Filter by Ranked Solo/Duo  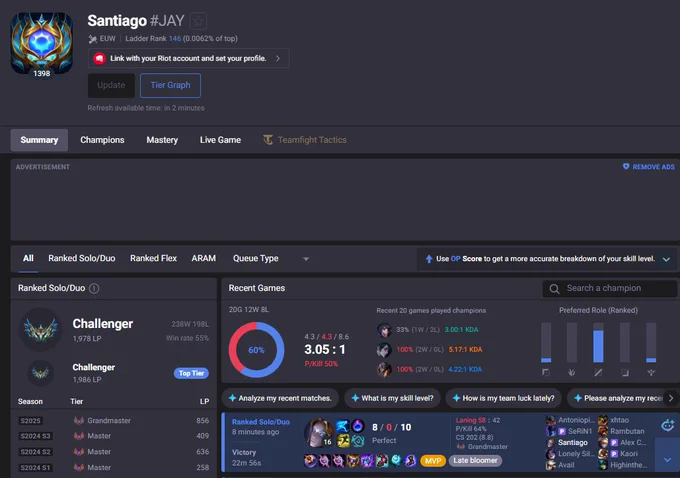(82, 258)
